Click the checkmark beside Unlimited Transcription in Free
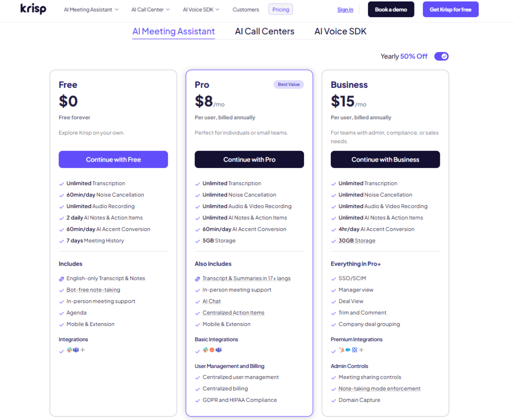 [x=61, y=184]
